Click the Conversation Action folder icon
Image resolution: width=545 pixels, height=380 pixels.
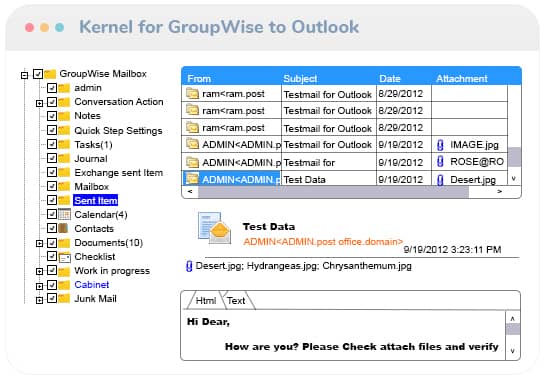tap(64, 102)
